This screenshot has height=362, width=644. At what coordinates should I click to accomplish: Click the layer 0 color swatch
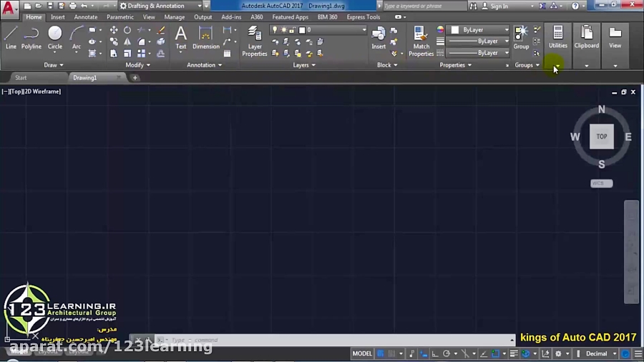(302, 30)
